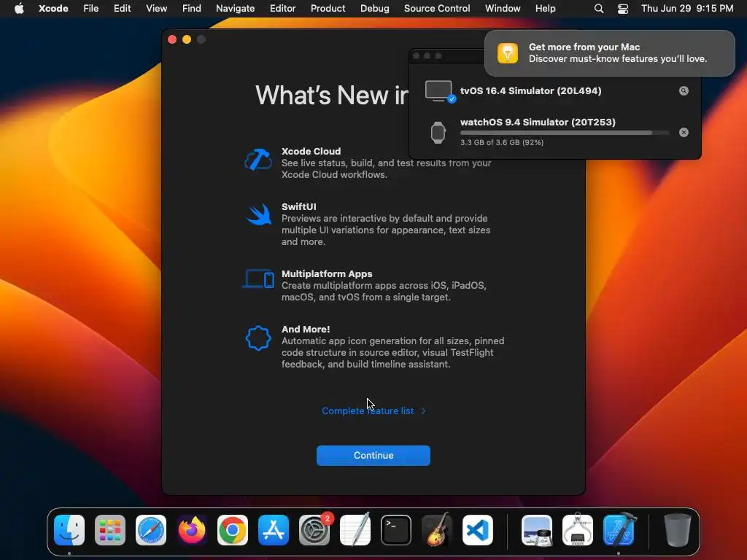Cancel the watchOS 9.4 Simulator download
Viewport: 747px width, 560px height.
pyautogui.click(x=683, y=133)
